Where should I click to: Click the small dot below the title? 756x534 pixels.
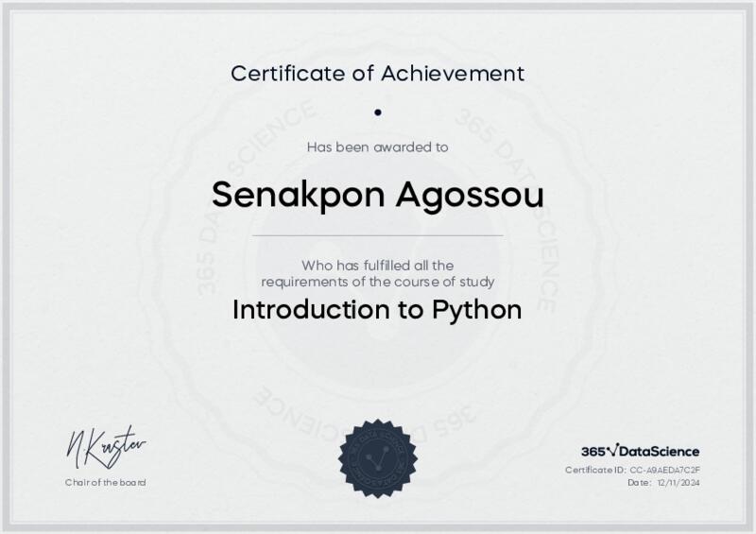[x=378, y=112]
